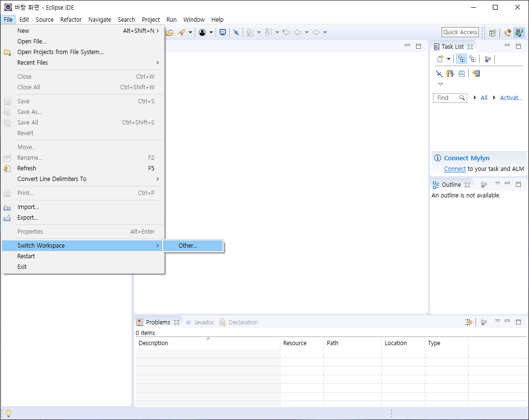Click the info icon beside Connect Mylyn
This screenshot has height=420, width=529.
438,158
